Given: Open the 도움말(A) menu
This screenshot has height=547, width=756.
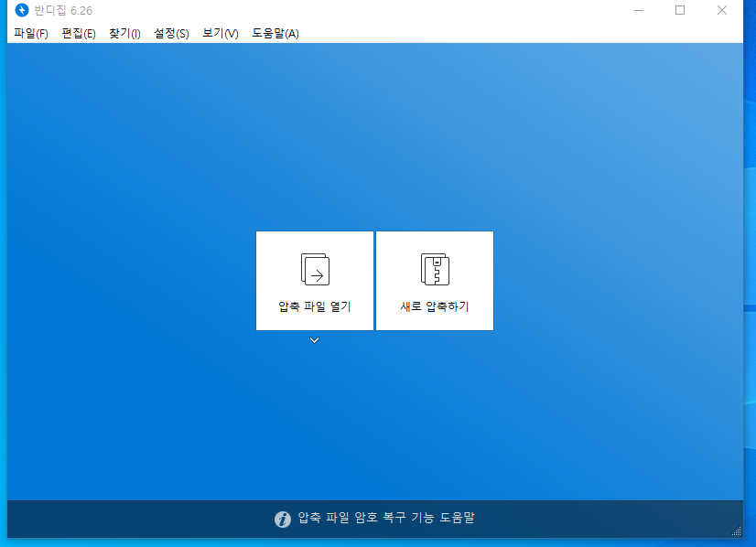Looking at the screenshot, I should 275,33.
